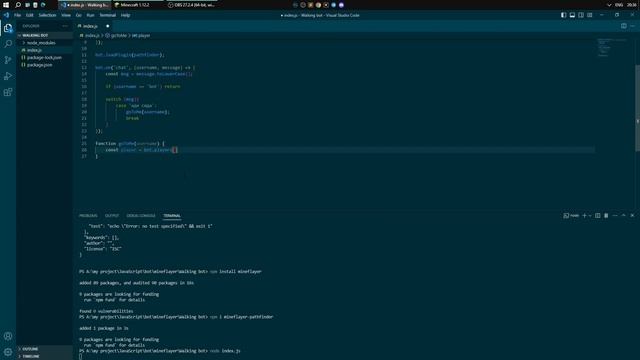Screen dimensions: 640x360
Task: Switch to the PROBLEMS panel tab
Action: (88, 216)
